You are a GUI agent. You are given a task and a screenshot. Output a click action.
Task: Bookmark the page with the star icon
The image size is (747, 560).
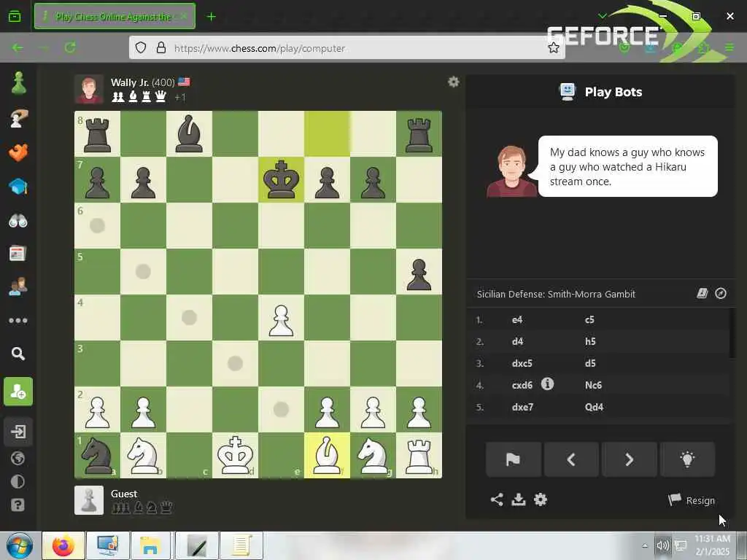click(x=554, y=47)
